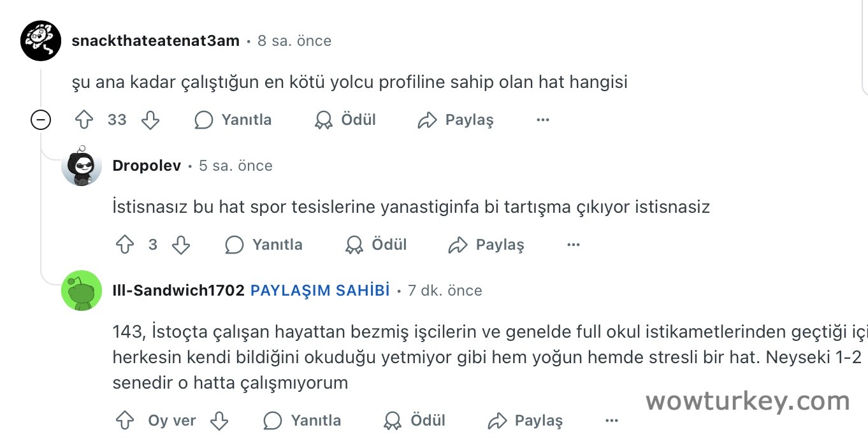The width and height of the screenshot is (868, 446).
Task: Reply to Dropolev's comment
Action: (264, 245)
